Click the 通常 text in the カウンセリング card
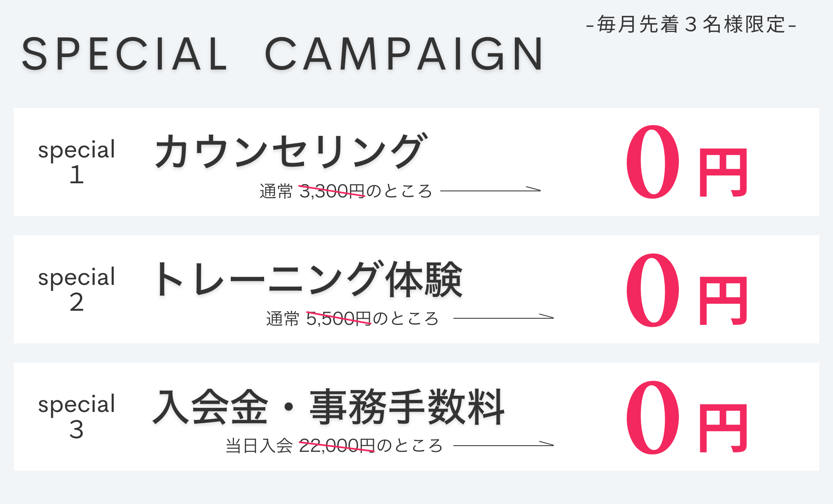Image resolution: width=833 pixels, height=504 pixels. click(276, 191)
